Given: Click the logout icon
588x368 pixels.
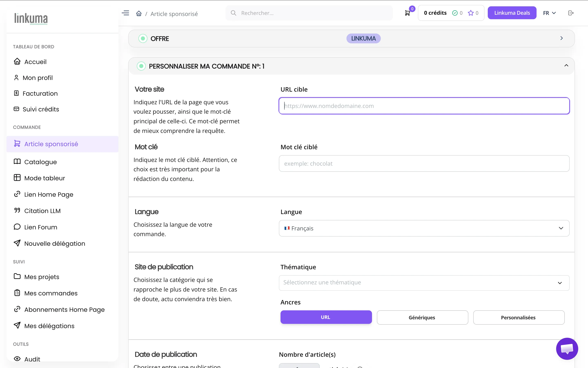Looking at the screenshot, I should point(571,13).
